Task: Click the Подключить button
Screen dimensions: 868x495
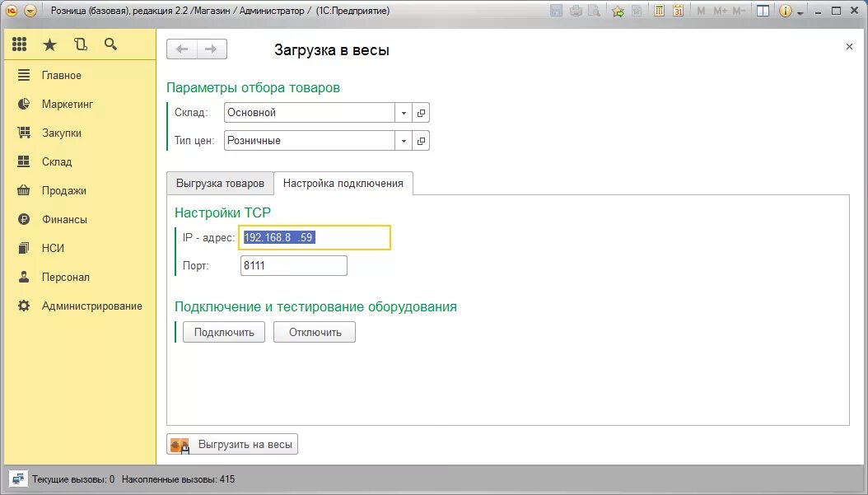Action: 224,332
